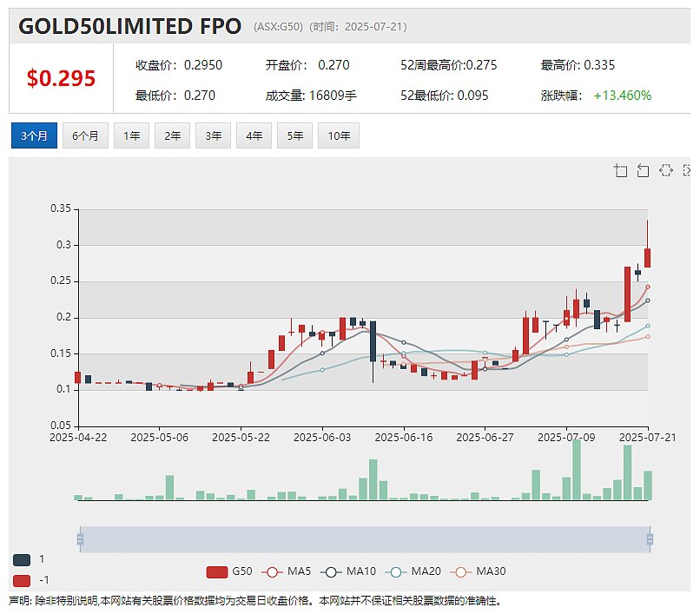The width and height of the screenshot is (700, 614).
Task: Hide the MA30 line via legend
Action: [x=479, y=571]
